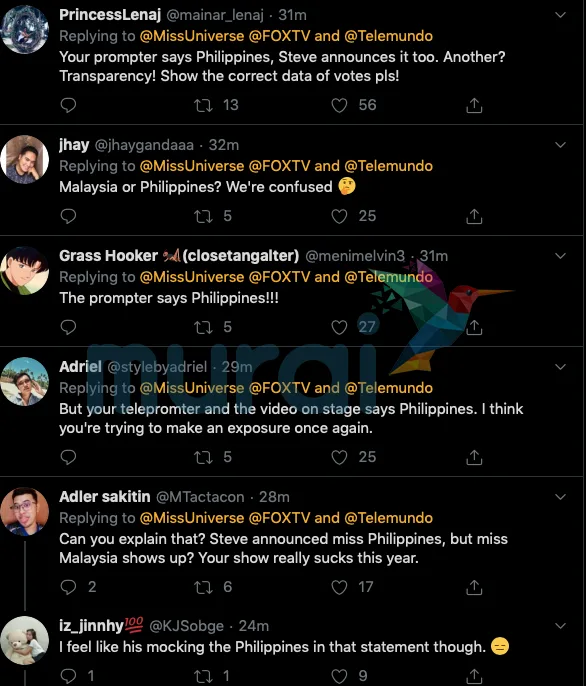Retweet jhay's Malaysia or Philippines tweet

pos(204,216)
